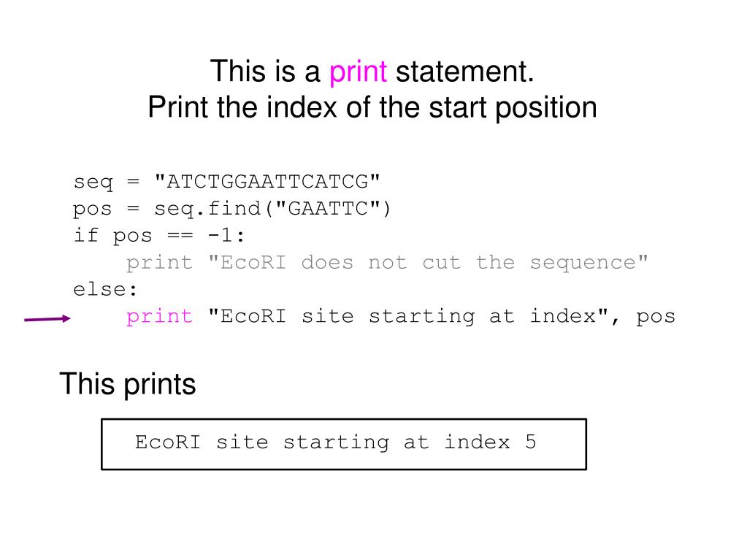Click the seq.find("GAATTC") code line
This screenshot has width=747, height=560.
pyautogui.click(x=232, y=209)
